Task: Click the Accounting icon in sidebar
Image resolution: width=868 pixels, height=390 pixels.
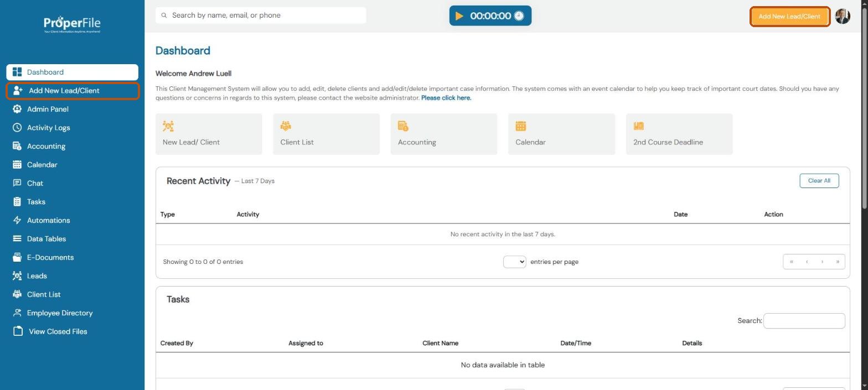Action: click(17, 146)
